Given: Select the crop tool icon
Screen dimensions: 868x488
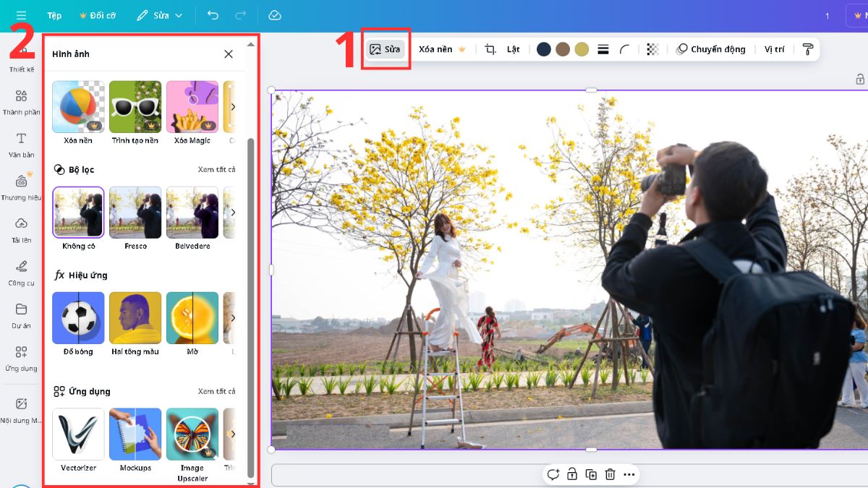Looking at the screenshot, I should click(490, 49).
